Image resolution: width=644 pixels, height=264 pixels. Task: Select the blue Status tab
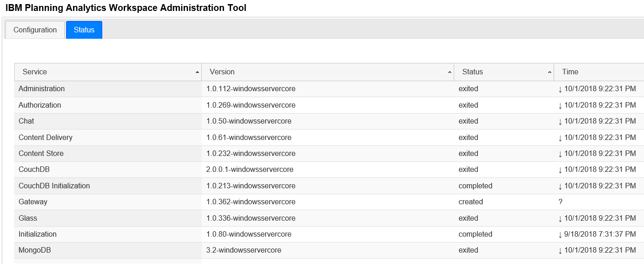tap(84, 30)
